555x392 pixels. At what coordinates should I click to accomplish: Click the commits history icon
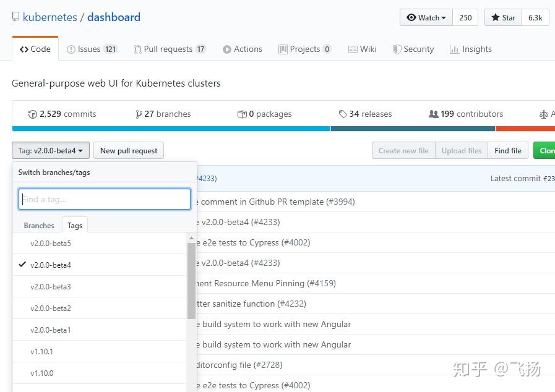pos(33,114)
